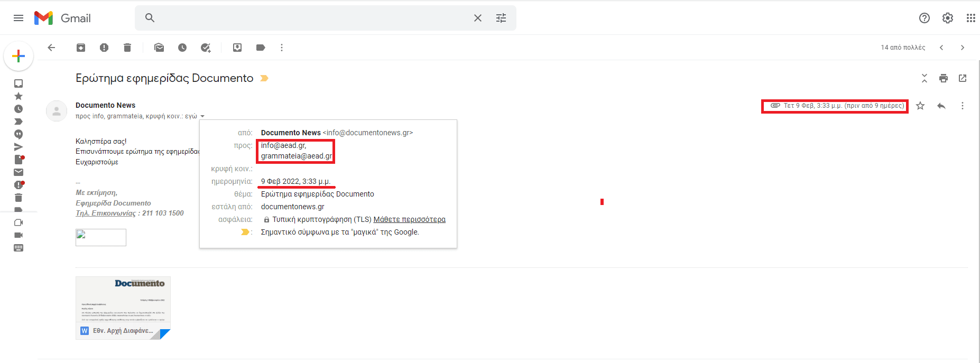Click the documentonews.gr sent-from domain
This screenshot has width=980, height=363.
(x=292, y=207)
